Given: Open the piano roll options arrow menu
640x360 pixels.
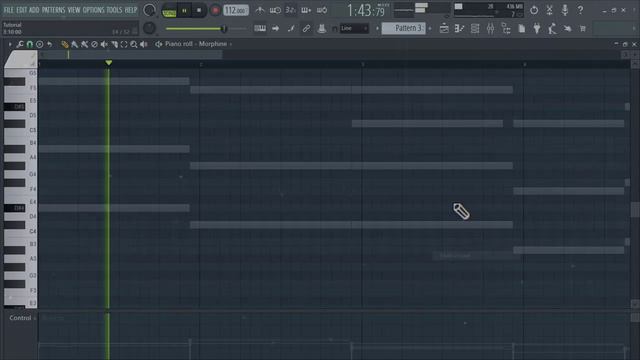Looking at the screenshot, I should [x=10, y=44].
